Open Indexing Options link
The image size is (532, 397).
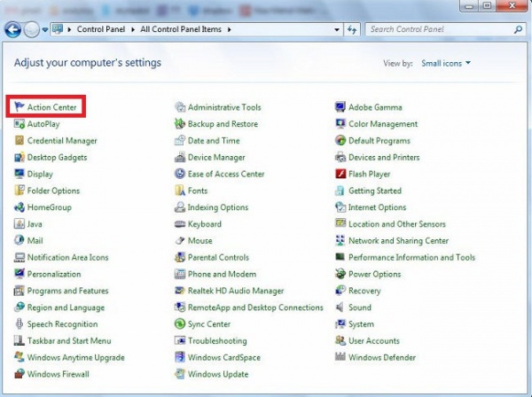[x=218, y=207]
